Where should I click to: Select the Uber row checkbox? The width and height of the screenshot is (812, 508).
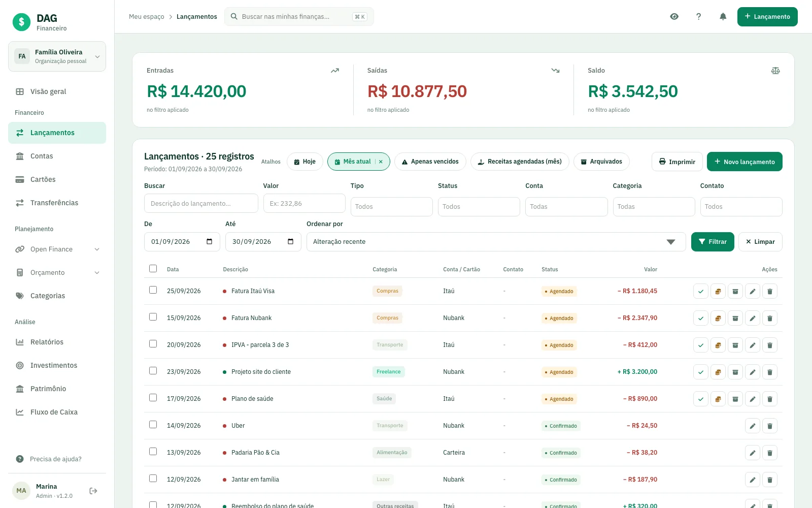pyautogui.click(x=153, y=424)
